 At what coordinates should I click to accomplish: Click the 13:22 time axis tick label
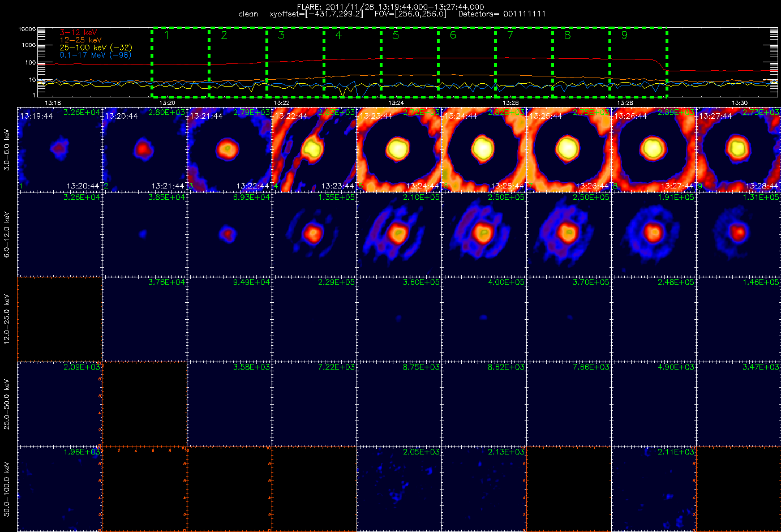pos(281,103)
